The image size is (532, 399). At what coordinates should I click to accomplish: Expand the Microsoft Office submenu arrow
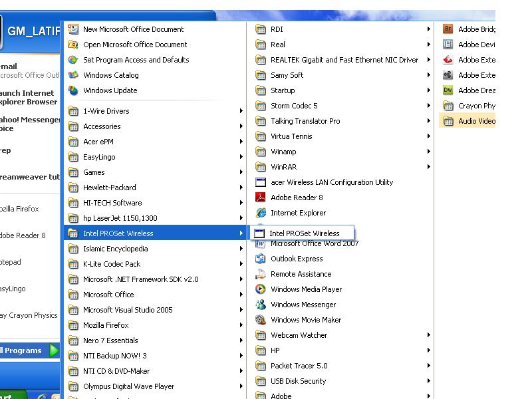[241, 295]
